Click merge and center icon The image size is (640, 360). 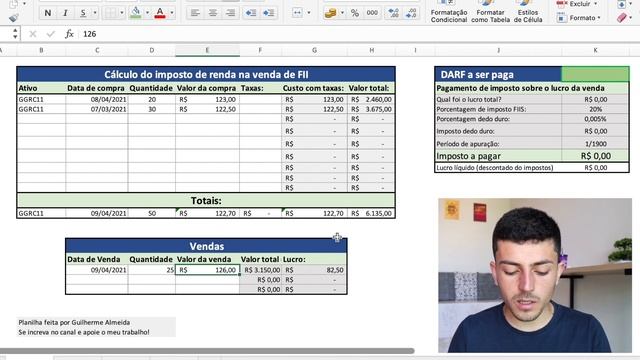point(297,13)
